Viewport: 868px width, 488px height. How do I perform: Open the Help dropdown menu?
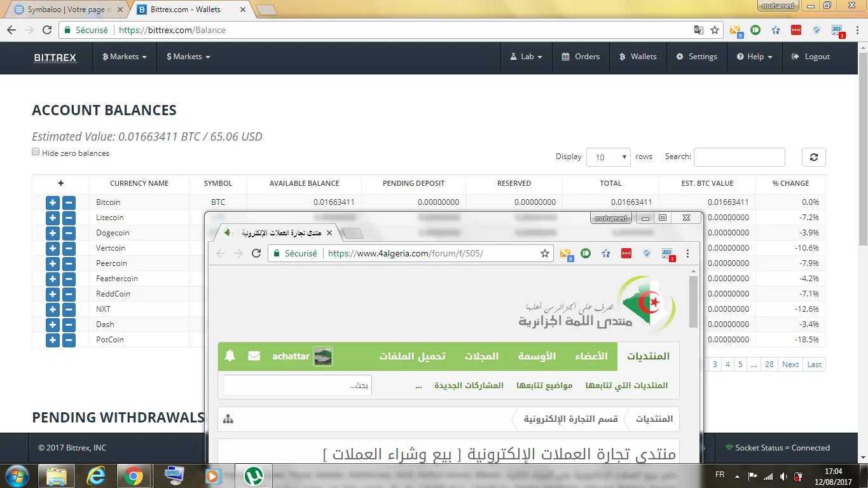(755, 57)
